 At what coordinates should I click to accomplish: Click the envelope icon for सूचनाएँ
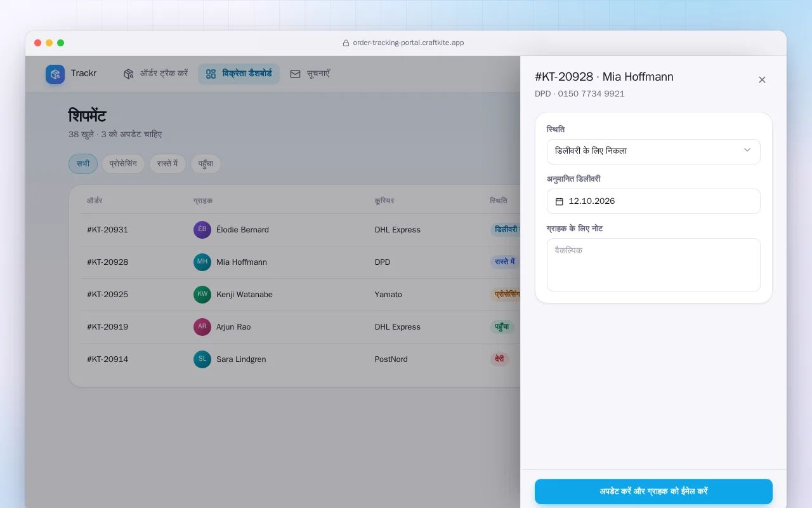click(295, 74)
